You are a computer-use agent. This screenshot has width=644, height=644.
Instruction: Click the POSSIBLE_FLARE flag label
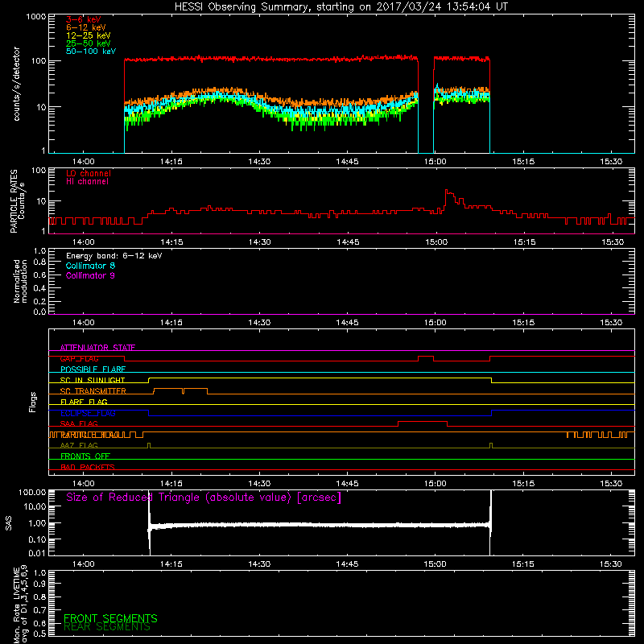[x=93, y=369]
